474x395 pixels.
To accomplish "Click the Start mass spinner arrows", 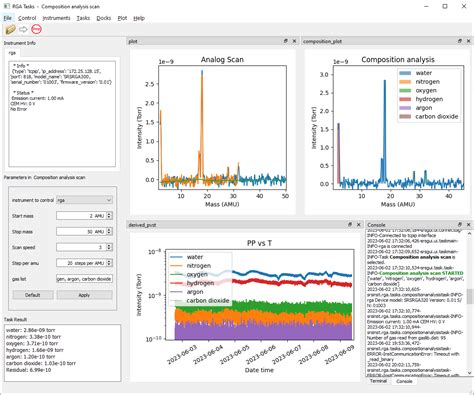I will click(109, 216).
